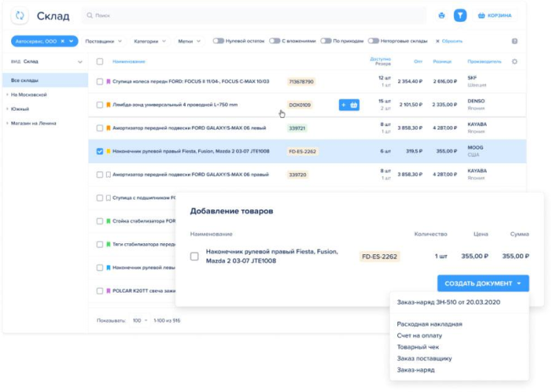Click the Сбросить reset filters link
This screenshot has height=392, width=553.
(449, 41)
